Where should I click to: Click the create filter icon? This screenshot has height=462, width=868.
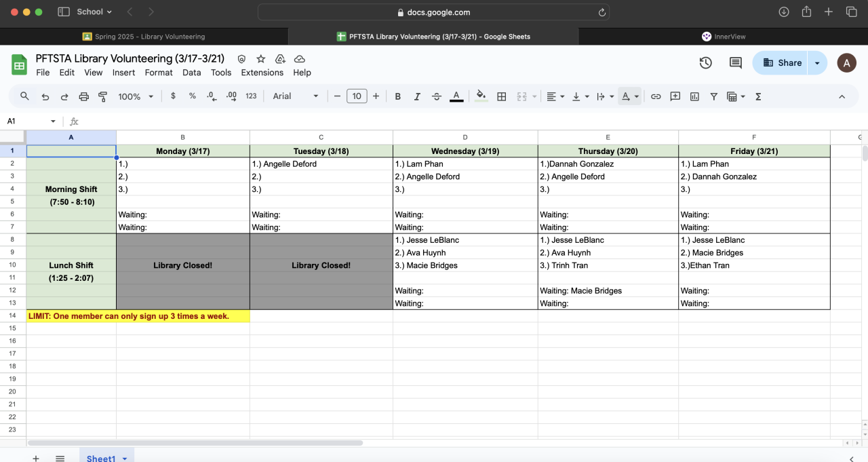(714, 96)
